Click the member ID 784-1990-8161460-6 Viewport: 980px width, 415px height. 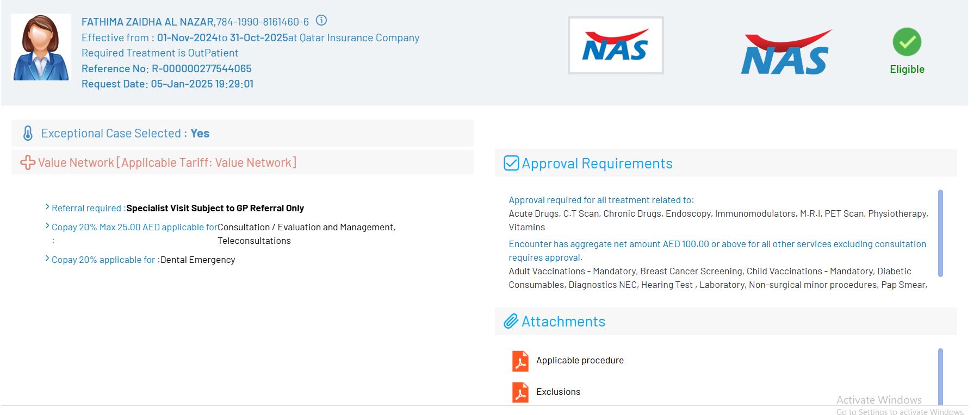263,22
